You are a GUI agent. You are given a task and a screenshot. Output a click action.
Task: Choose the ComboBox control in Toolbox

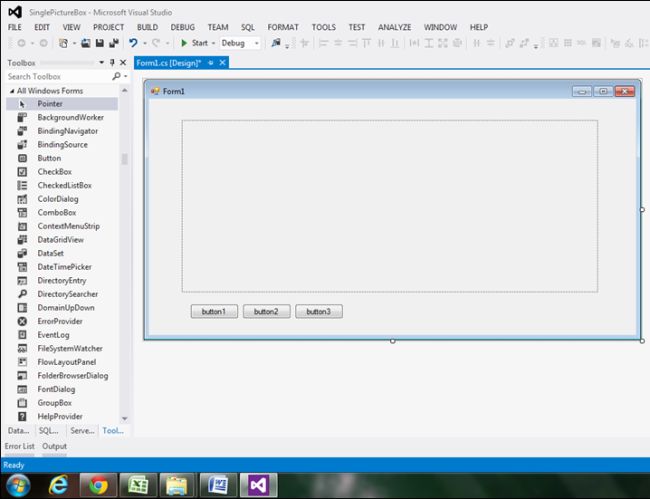(x=57, y=212)
